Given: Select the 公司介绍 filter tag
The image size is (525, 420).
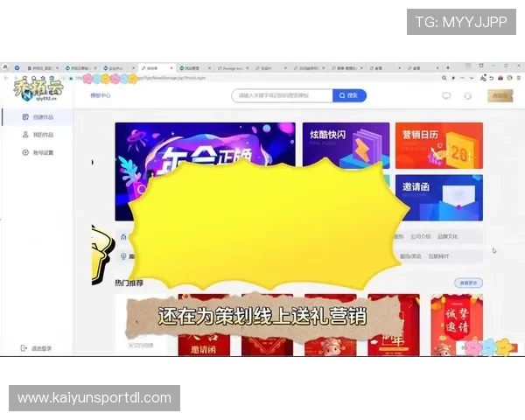Looking at the screenshot, I should coord(421,236).
